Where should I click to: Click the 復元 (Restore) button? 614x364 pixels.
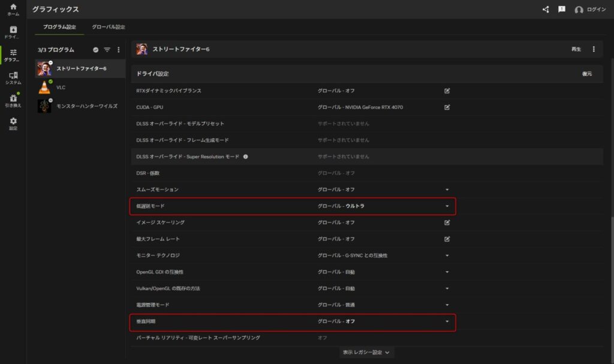click(x=586, y=74)
